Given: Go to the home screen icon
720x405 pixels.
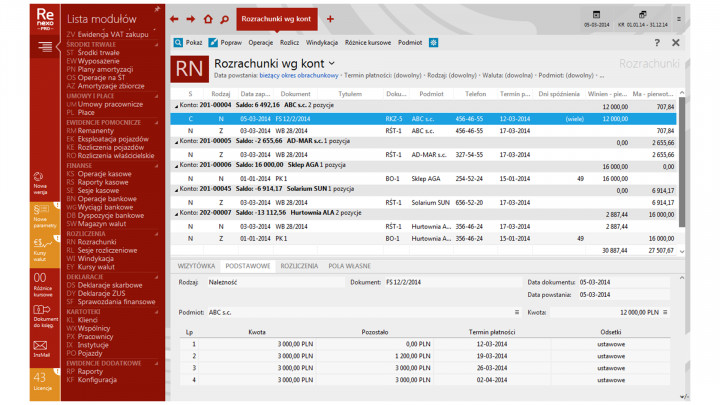Looking at the screenshot, I should pos(207,19).
